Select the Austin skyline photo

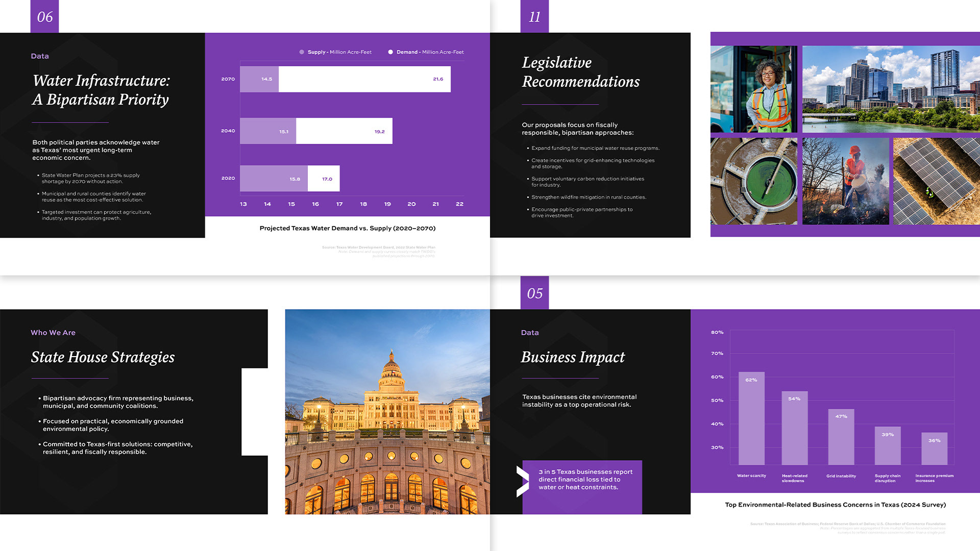(891, 89)
